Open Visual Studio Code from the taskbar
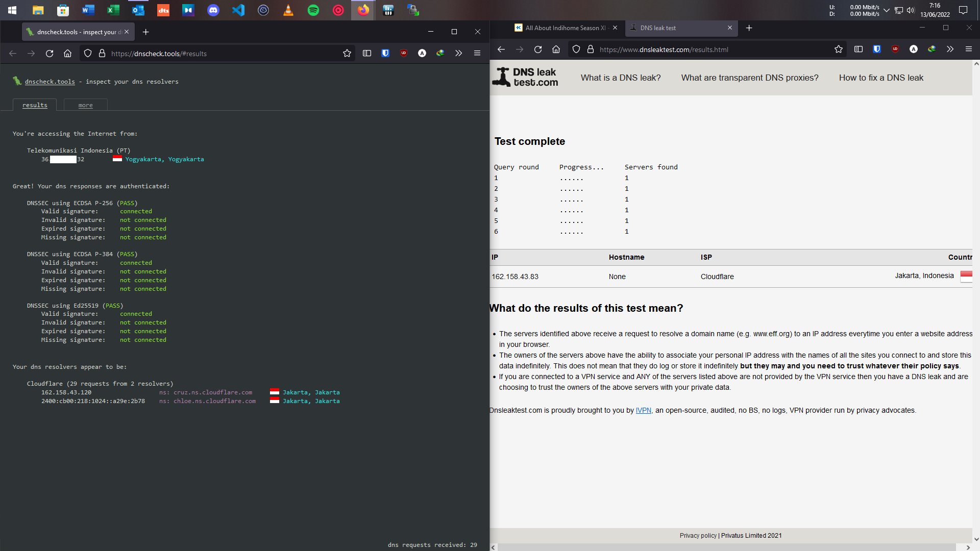980x551 pixels. (238, 10)
